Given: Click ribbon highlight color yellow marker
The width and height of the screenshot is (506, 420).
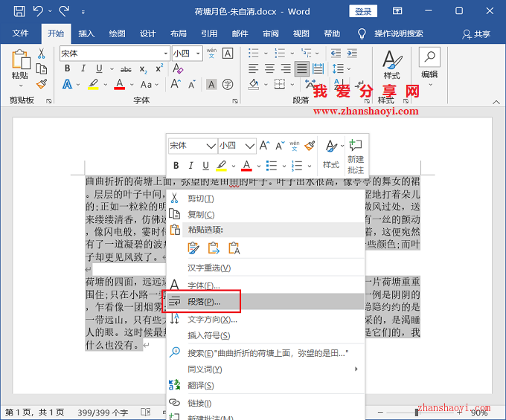Looking at the screenshot, I should tap(93, 85).
